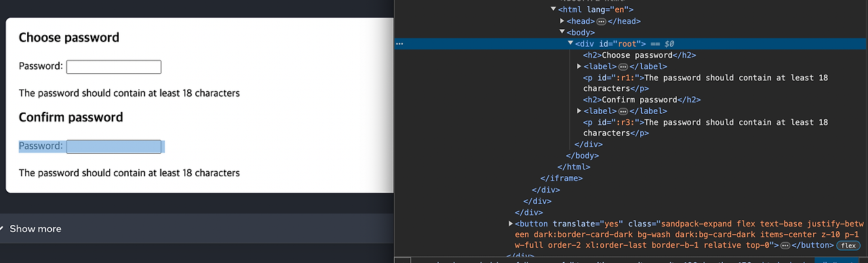The height and width of the screenshot is (263, 868).
Task: Collapse the html lang="en" node
Action: pyautogui.click(x=554, y=9)
